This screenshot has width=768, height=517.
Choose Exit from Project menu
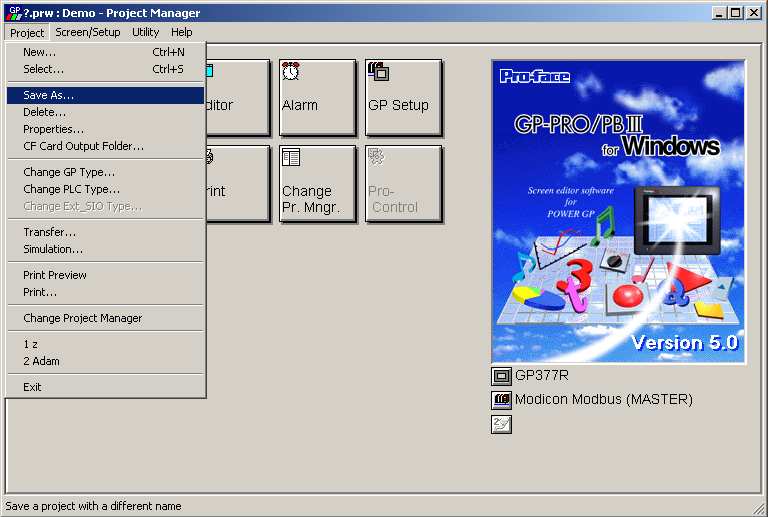tap(105, 387)
